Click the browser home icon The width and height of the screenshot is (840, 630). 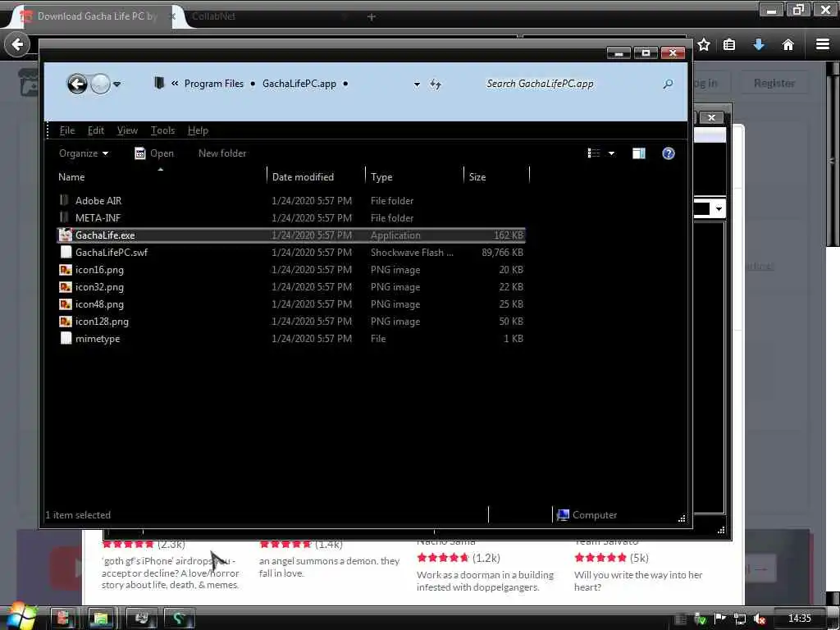tap(787, 44)
